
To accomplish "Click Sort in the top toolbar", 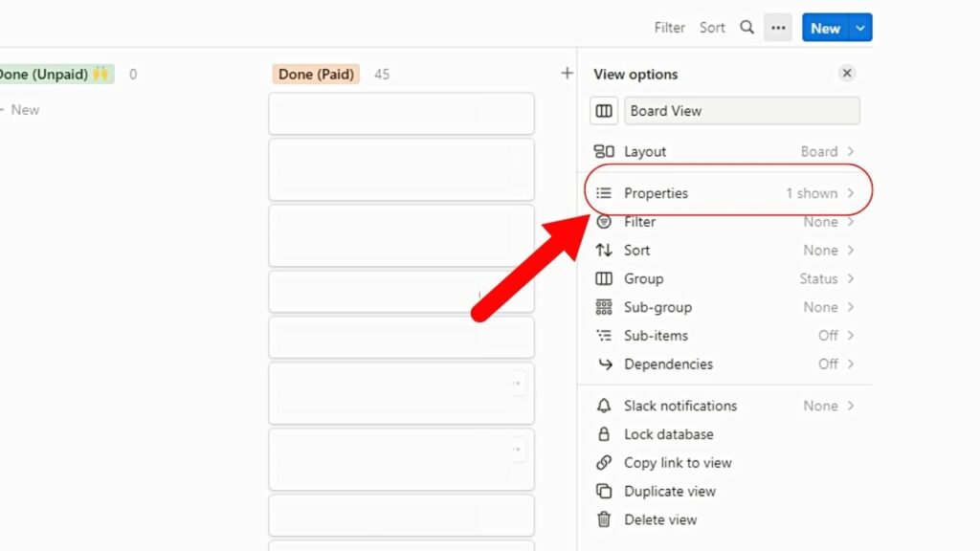I will [x=712, y=28].
